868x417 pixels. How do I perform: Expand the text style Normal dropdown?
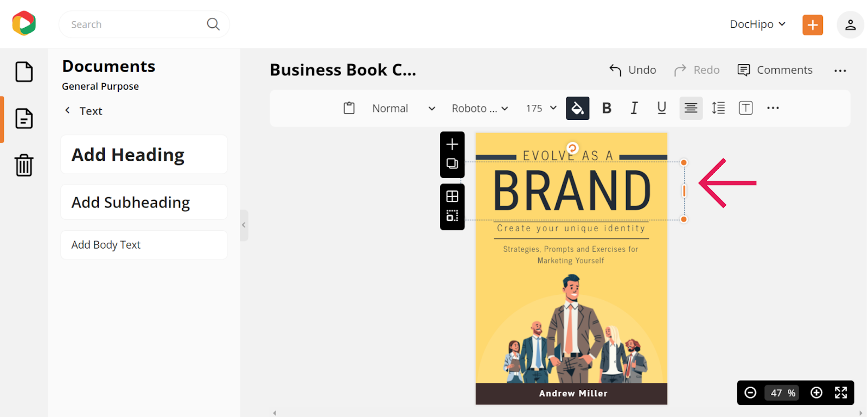(x=404, y=108)
